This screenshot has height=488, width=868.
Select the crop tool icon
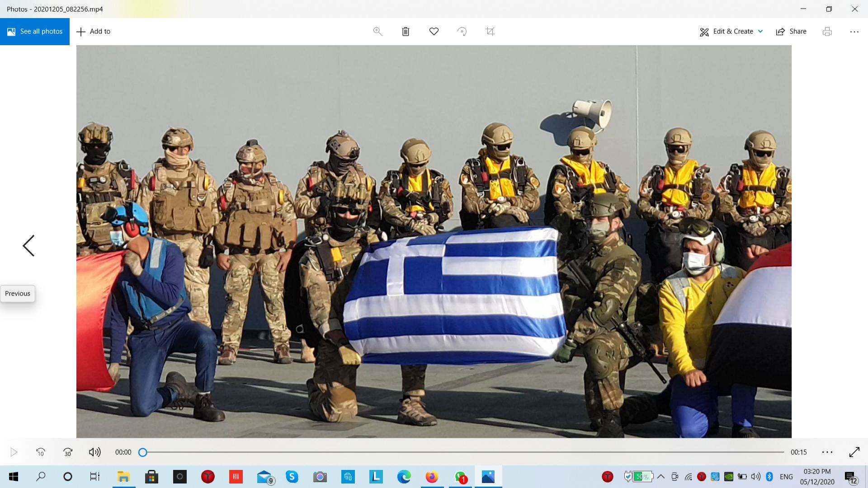[490, 31]
